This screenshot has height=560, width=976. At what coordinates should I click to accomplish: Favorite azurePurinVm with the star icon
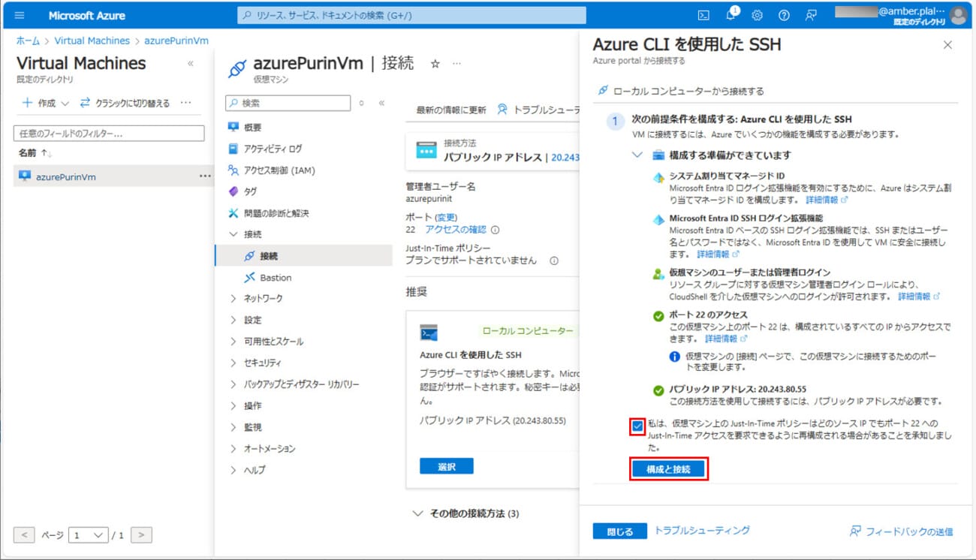pyautogui.click(x=435, y=64)
